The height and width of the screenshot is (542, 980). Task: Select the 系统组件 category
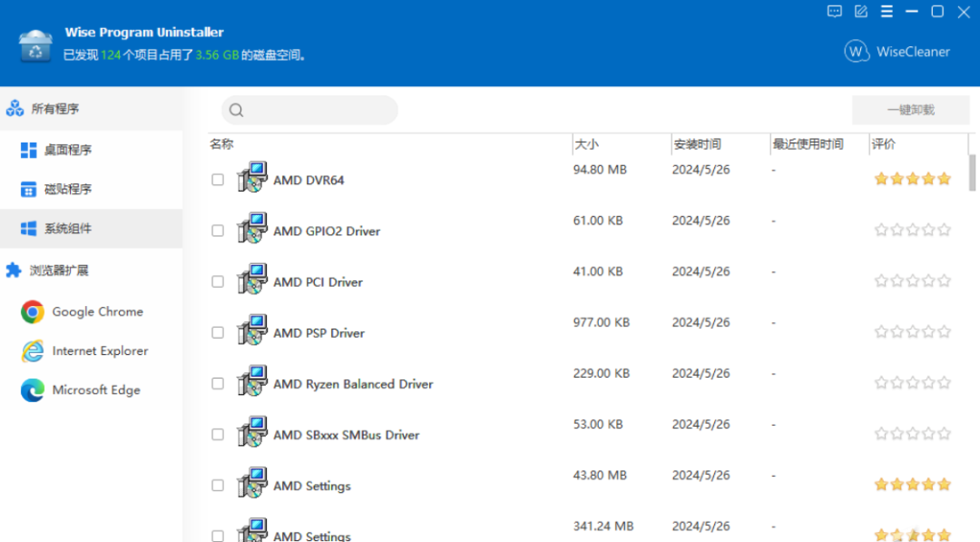[92, 228]
